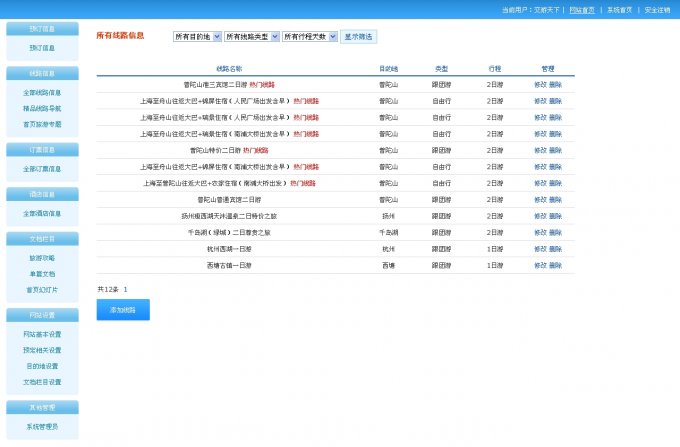The image size is (680, 447).
Task: Click the 管理 column header
Action: click(548, 69)
